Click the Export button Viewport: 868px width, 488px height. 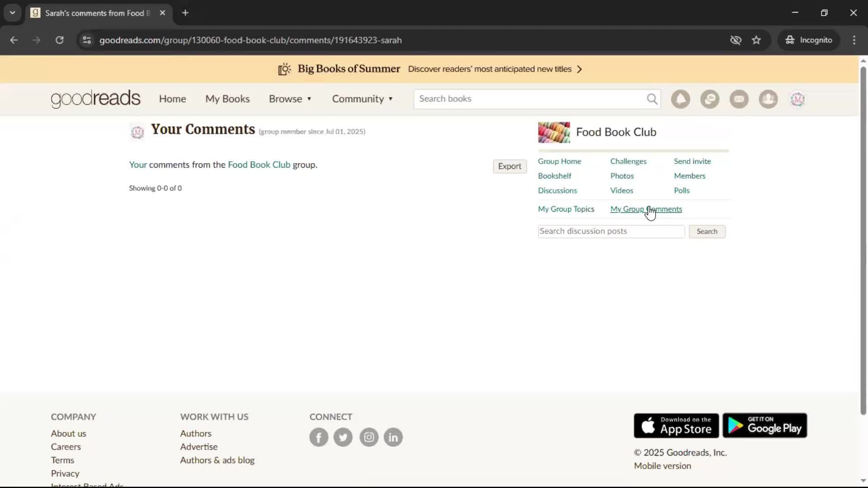click(x=509, y=166)
